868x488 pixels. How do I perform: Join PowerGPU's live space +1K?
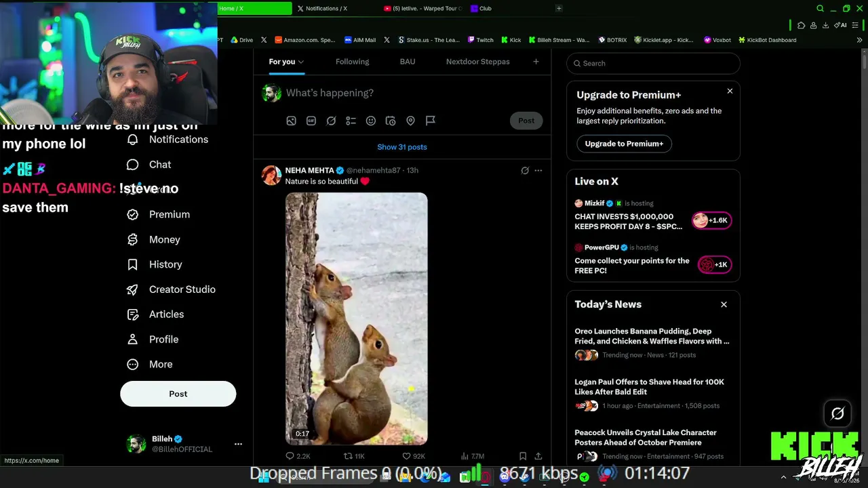tap(715, 265)
